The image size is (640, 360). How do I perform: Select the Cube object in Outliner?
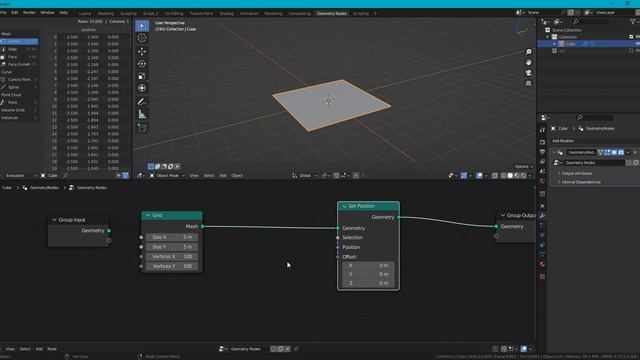(570, 44)
